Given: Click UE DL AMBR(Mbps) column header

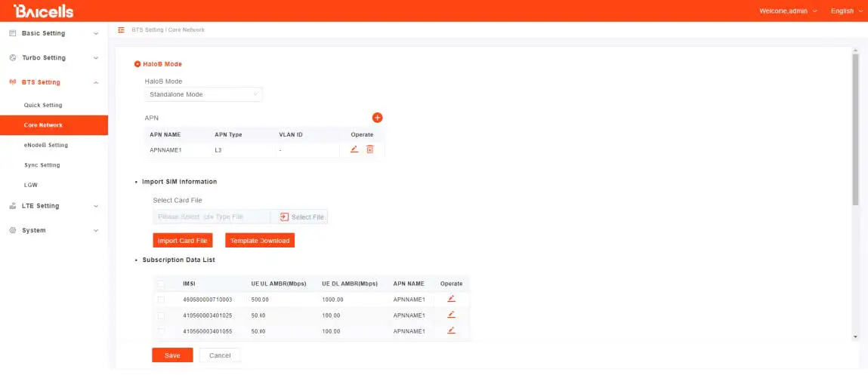Looking at the screenshot, I should pyautogui.click(x=349, y=284).
